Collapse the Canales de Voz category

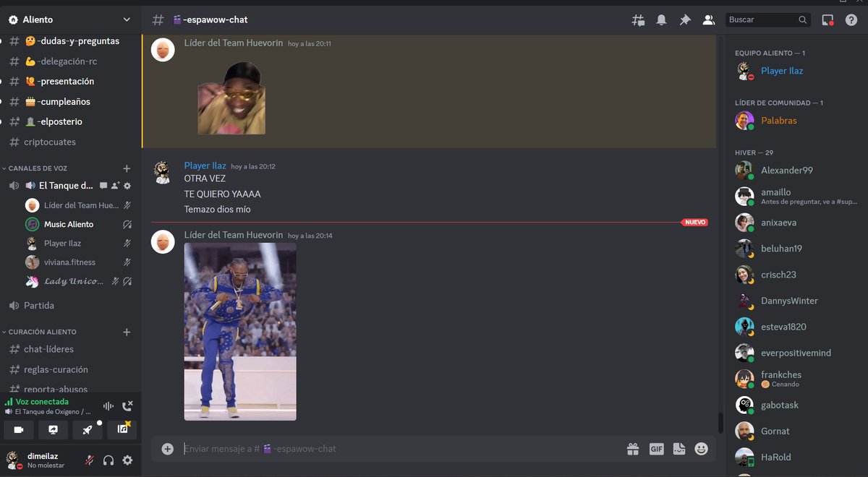pyautogui.click(x=38, y=168)
